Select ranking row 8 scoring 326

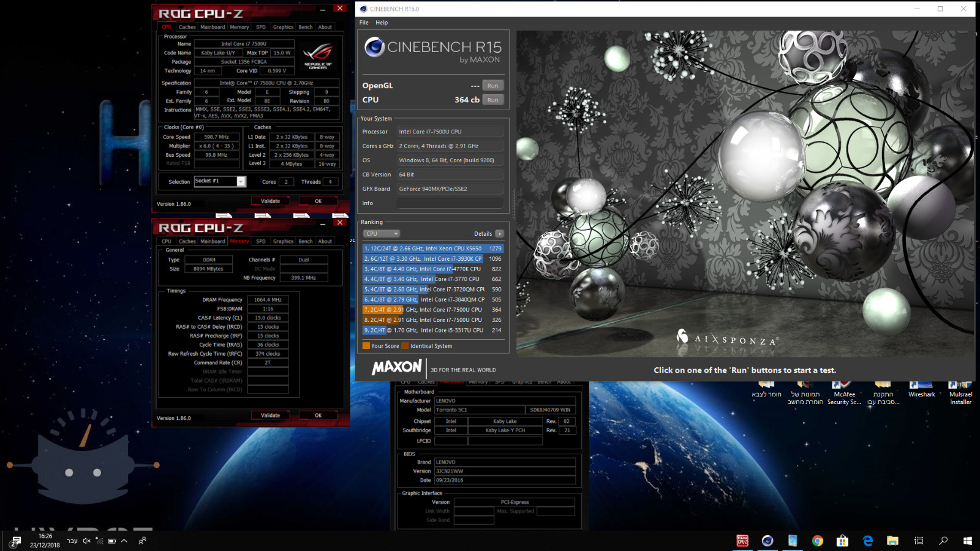pos(433,320)
